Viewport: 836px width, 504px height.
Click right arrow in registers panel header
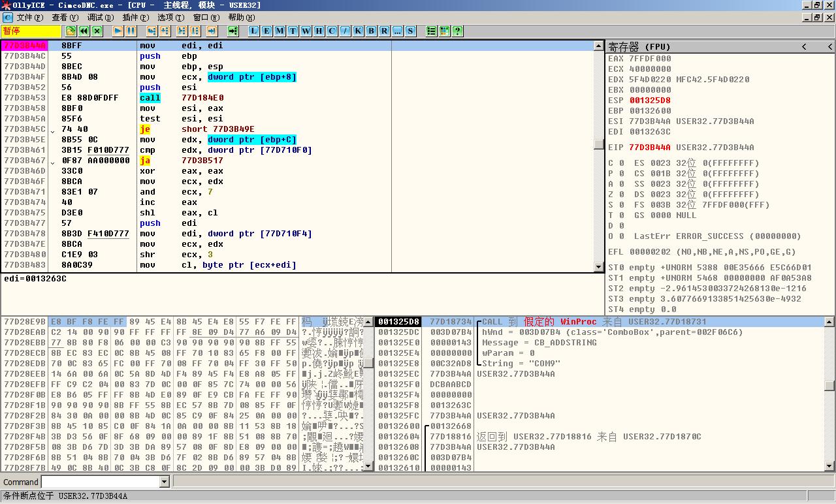(829, 46)
